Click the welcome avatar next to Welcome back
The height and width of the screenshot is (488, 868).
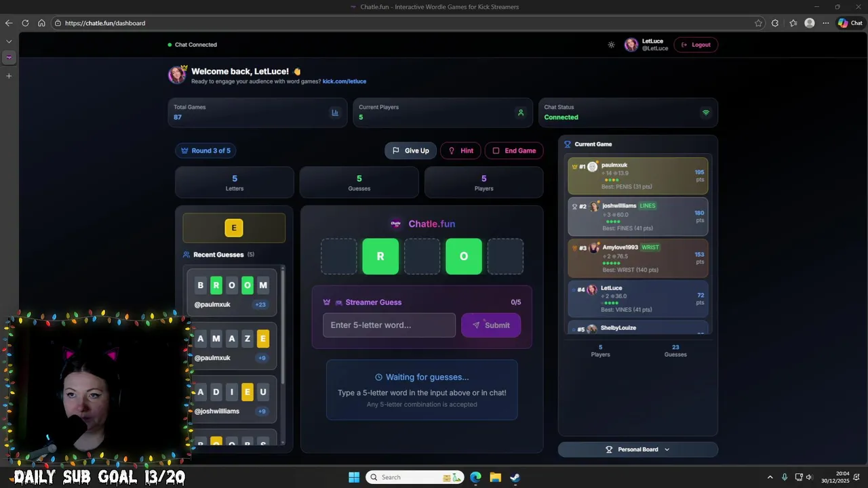pyautogui.click(x=177, y=75)
